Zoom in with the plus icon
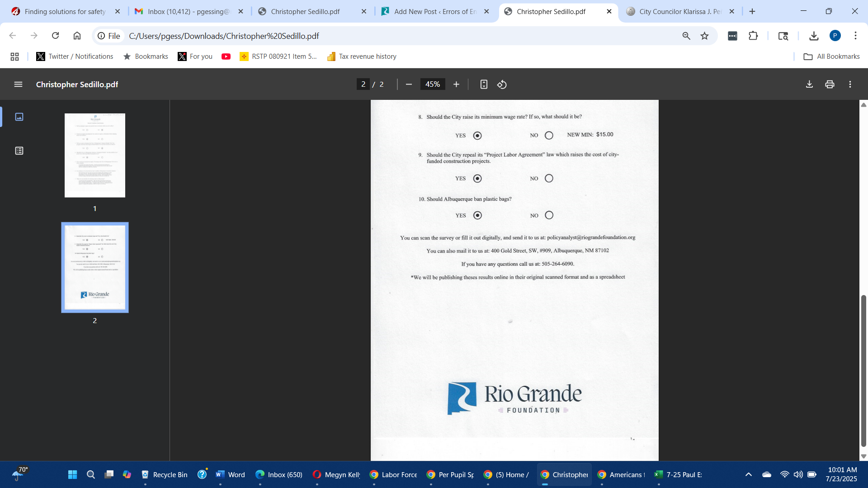The height and width of the screenshot is (488, 868). coord(456,84)
